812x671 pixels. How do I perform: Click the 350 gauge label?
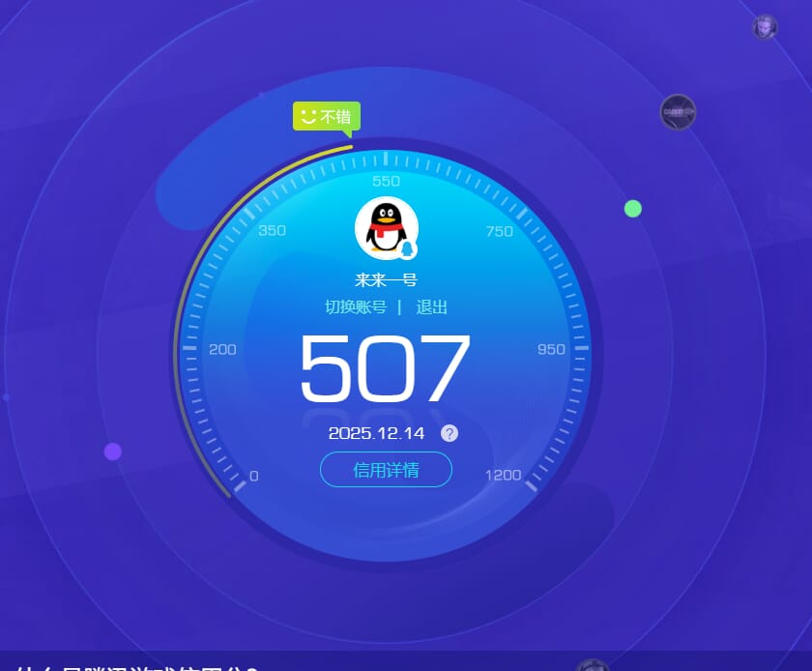click(273, 230)
